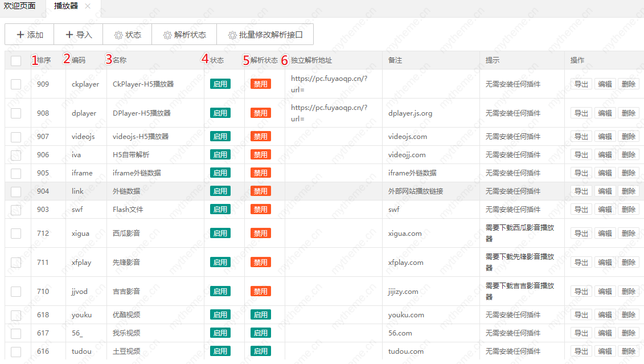This screenshot has width=644, height=364.
Task: Click the 添加 (add) plus button
Action: 30,35
